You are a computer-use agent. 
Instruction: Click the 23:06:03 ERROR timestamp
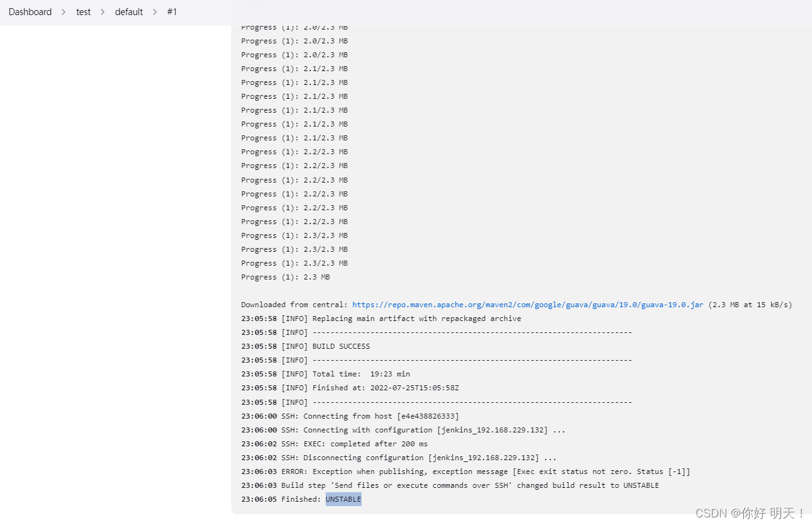259,471
